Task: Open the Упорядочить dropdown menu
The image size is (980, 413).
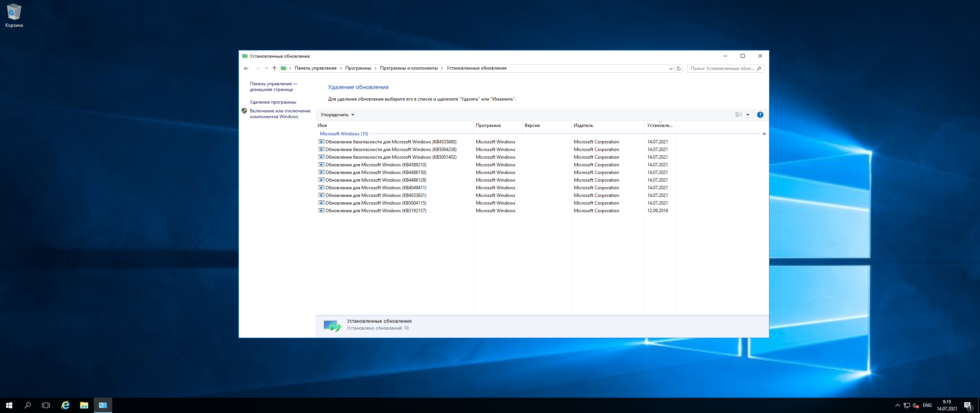Action: coord(337,115)
